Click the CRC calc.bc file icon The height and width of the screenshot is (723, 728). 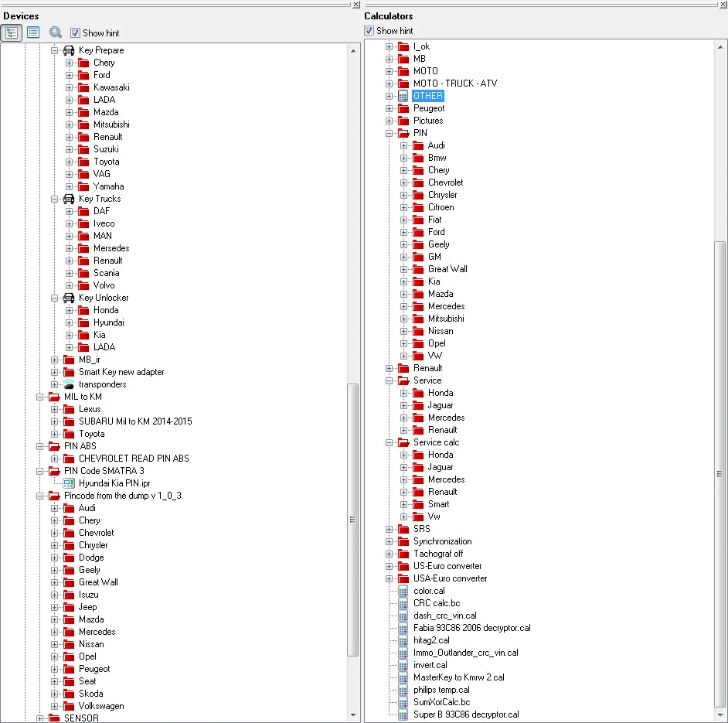pyautogui.click(x=403, y=604)
